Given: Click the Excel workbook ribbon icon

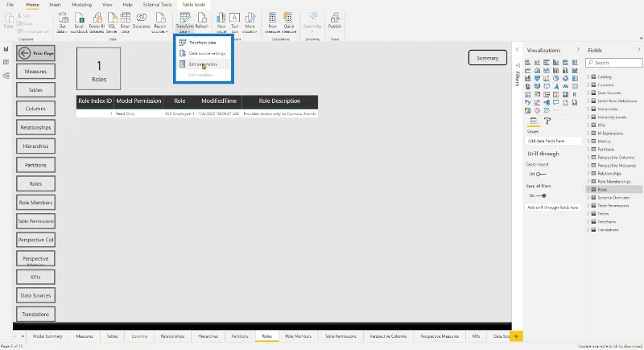Looking at the screenshot, I should click(79, 23).
